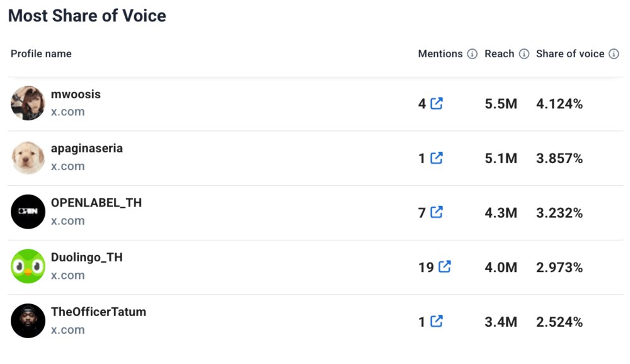Click the Share of voice info icon
The width and height of the screenshot is (630, 364).
(614, 54)
